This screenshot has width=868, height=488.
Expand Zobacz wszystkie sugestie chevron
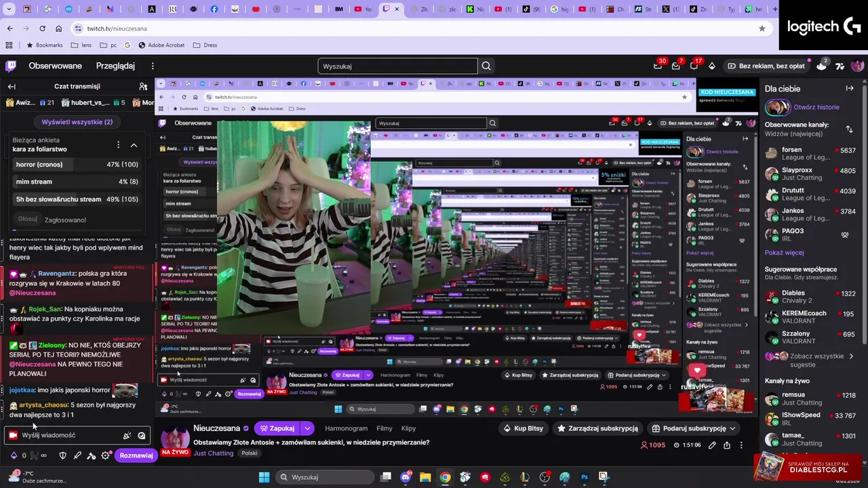click(851, 357)
